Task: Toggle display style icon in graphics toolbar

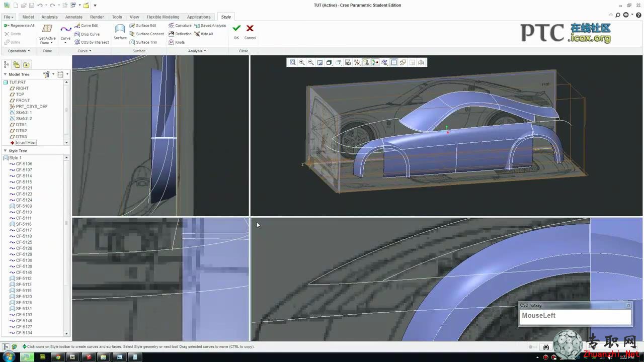Action: [x=329, y=62]
